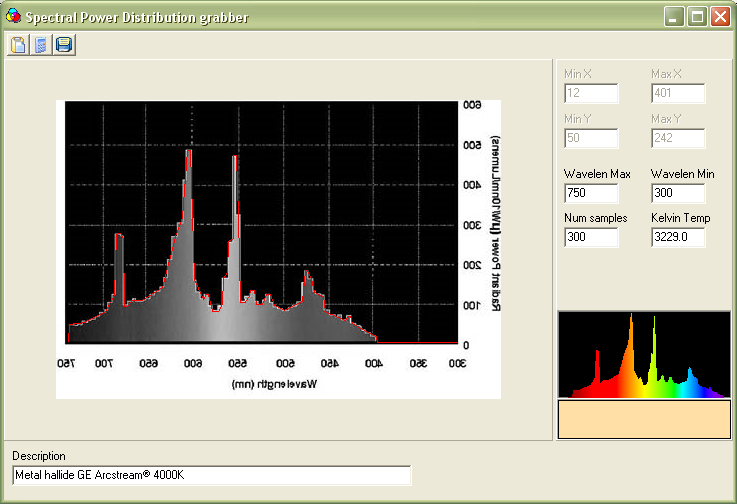Click the disabled Min X field

pyautogui.click(x=591, y=93)
